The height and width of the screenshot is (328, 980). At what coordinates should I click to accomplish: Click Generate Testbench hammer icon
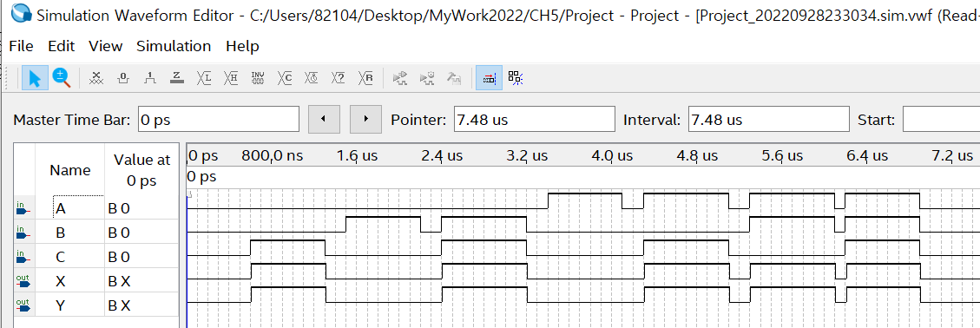(x=454, y=78)
